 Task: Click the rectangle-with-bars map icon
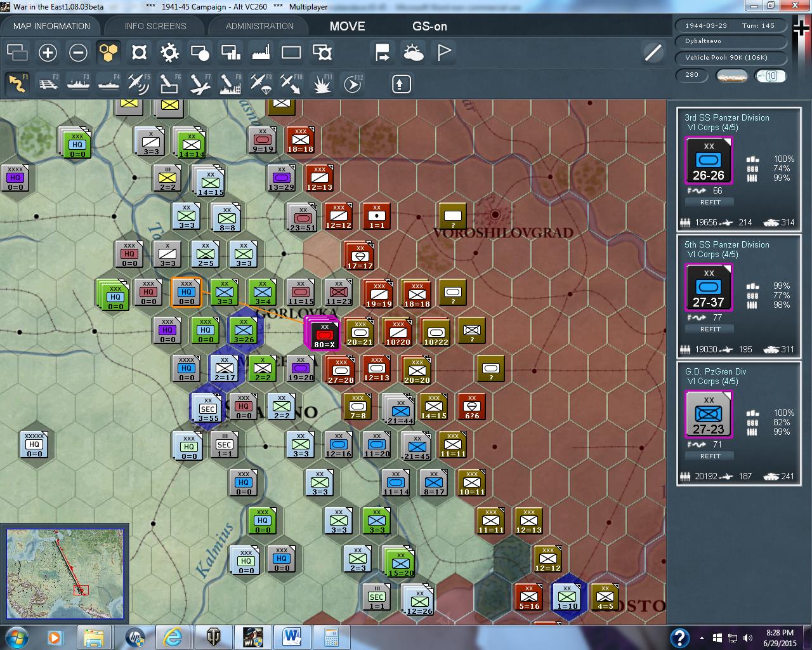click(x=230, y=52)
